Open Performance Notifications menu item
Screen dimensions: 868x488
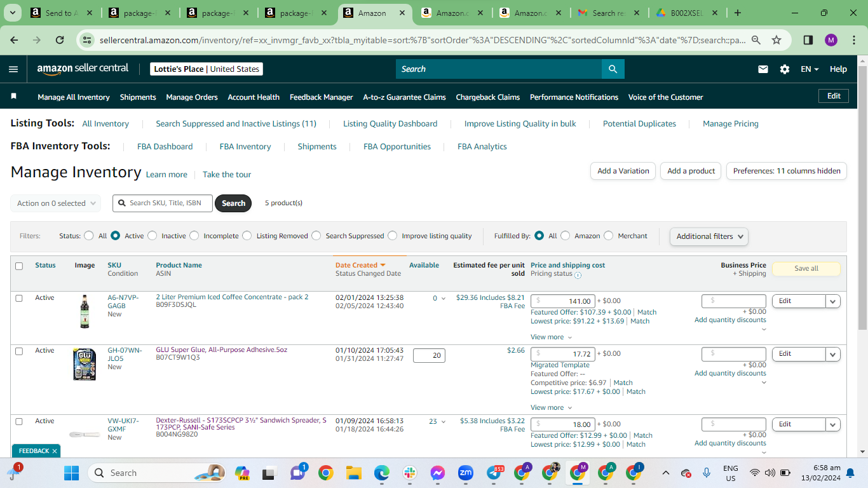pos(574,97)
